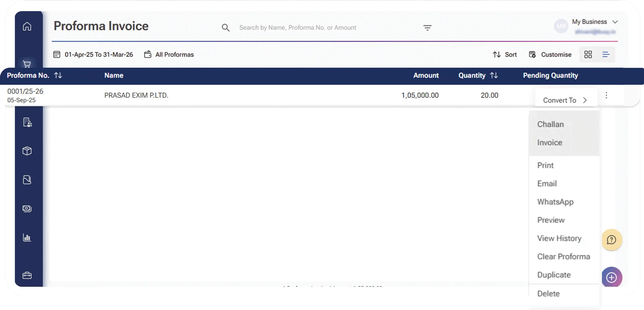Choose WhatsApp in the context menu
The width and height of the screenshot is (644, 310).
(x=555, y=202)
